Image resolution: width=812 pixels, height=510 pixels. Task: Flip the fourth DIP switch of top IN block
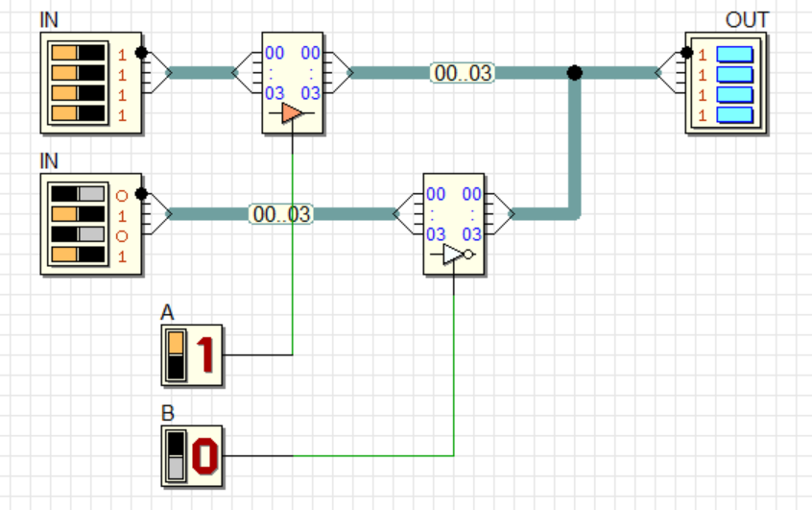[78, 113]
